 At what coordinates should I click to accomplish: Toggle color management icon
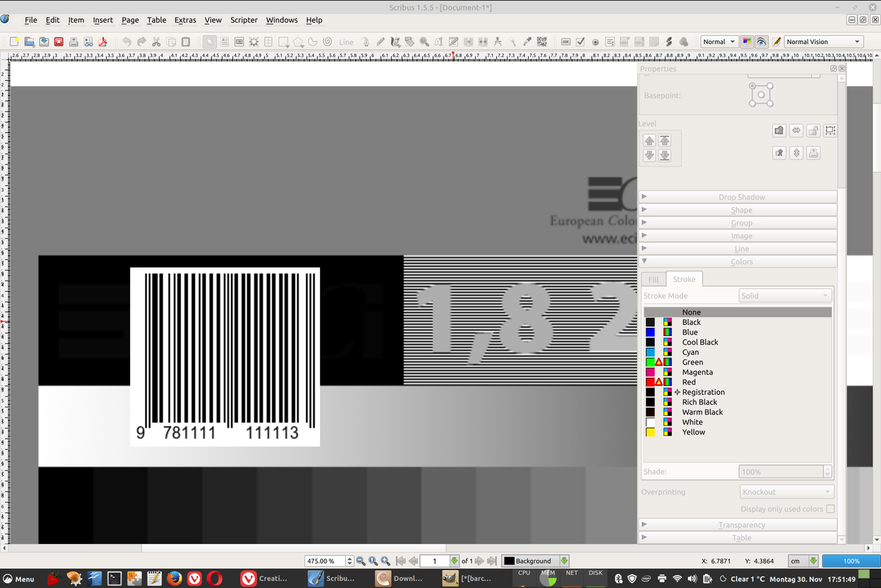coord(746,42)
